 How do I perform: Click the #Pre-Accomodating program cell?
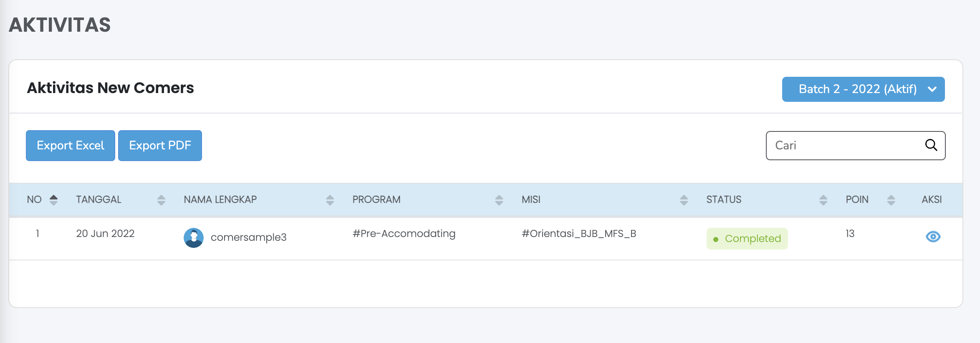pyautogui.click(x=404, y=234)
